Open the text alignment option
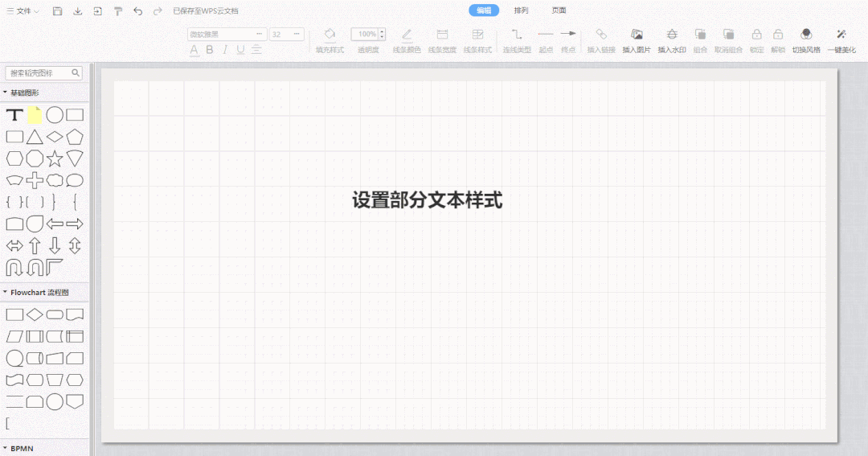This screenshot has height=456, width=868. 256,50
